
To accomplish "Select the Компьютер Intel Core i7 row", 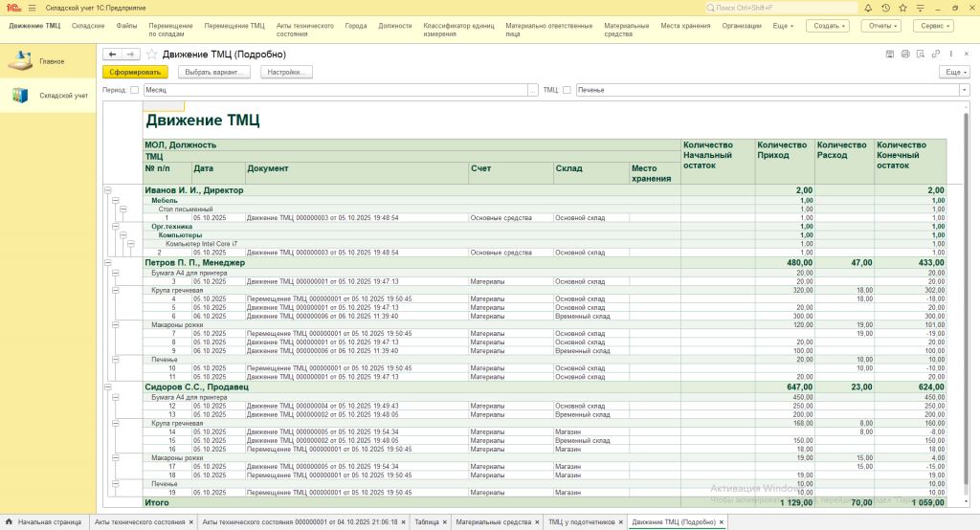I will 201,244.
